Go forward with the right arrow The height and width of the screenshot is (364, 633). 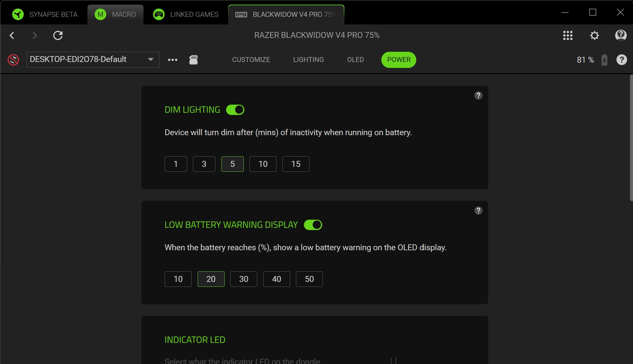point(35,35)
